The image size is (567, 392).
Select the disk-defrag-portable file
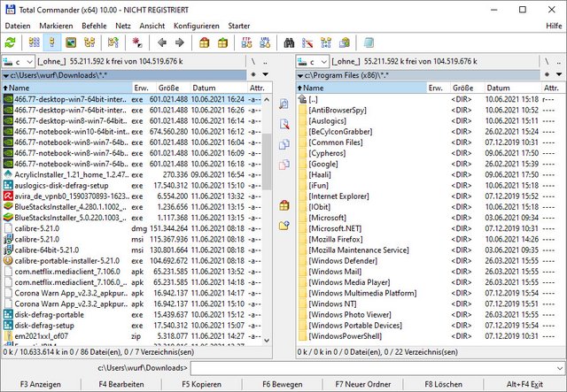tap(132, 315)
